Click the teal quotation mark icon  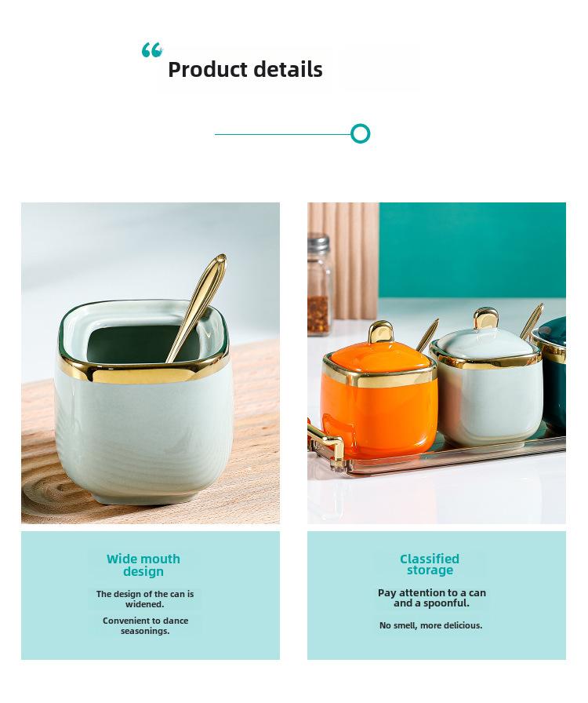152,50
